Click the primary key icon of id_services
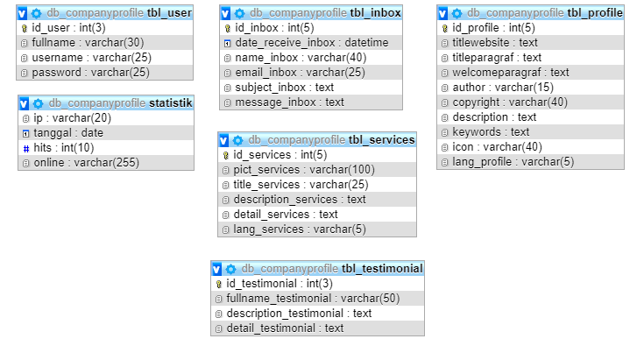This screenshot has height=346, width=644. pyautogui.click(x=226, y=155)
